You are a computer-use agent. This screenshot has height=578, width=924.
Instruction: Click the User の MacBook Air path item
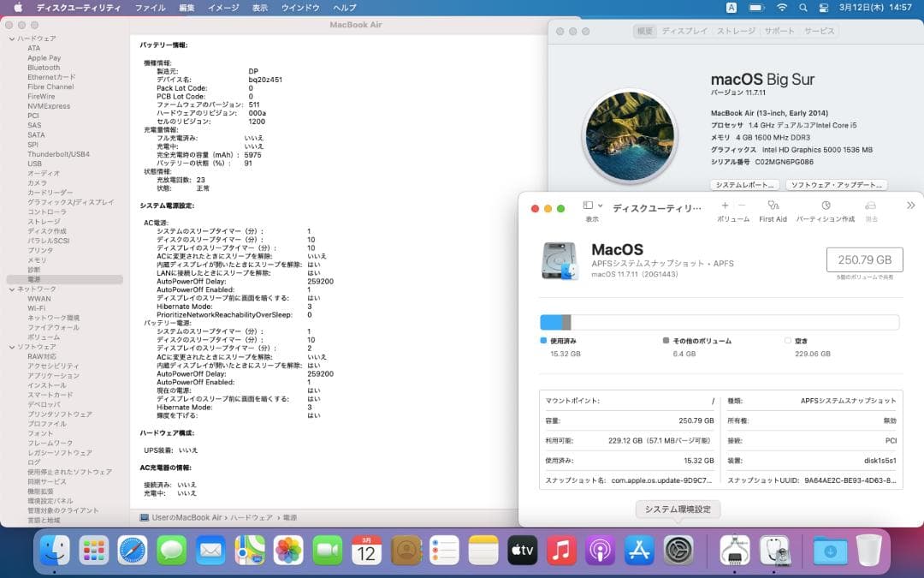coord(181,517)
